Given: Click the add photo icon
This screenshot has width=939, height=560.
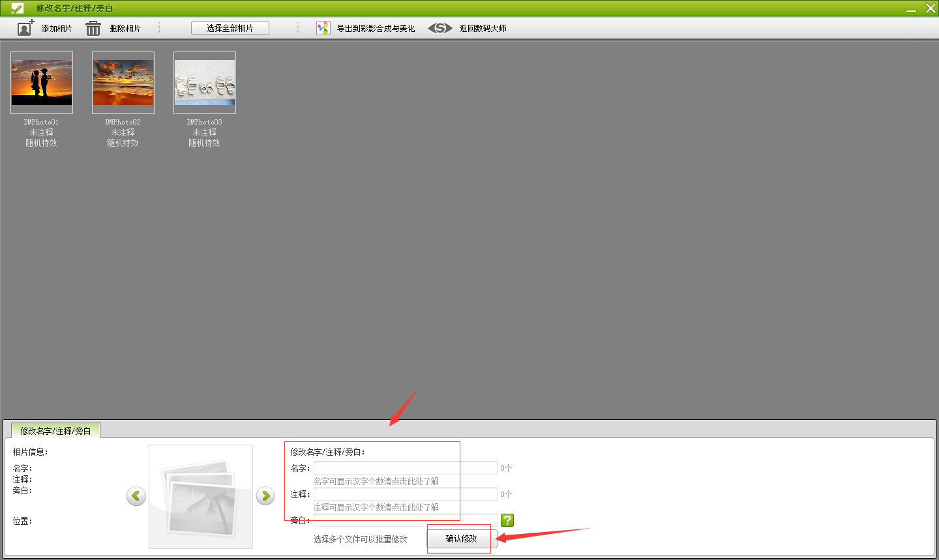Looking at the screenshot, I should pos(25,28).
